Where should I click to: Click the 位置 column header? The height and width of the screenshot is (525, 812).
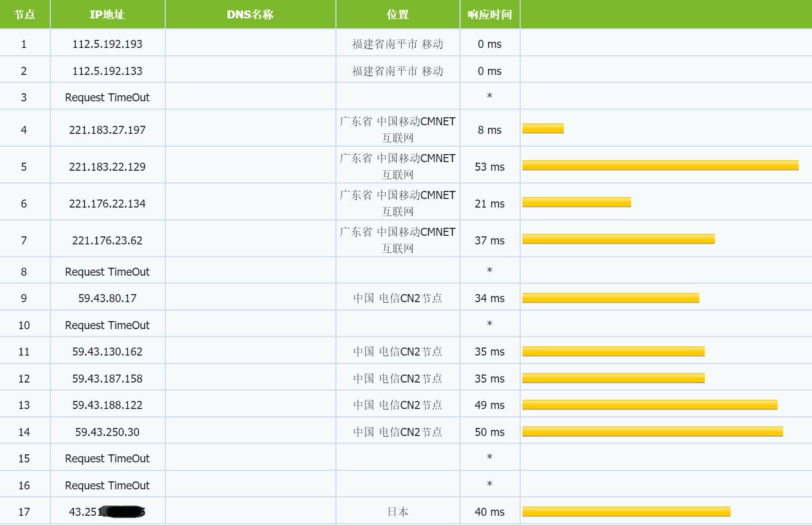(397, 14)
